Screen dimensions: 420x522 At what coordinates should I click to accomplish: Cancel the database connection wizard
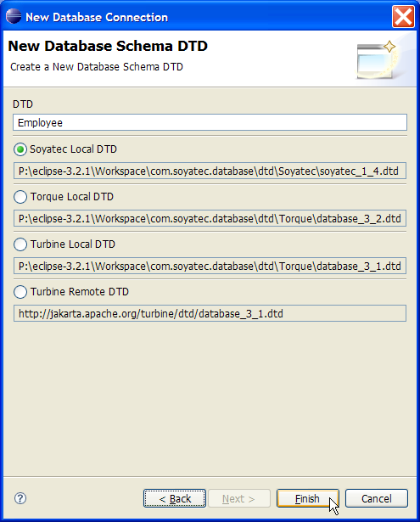click(377, 498)
